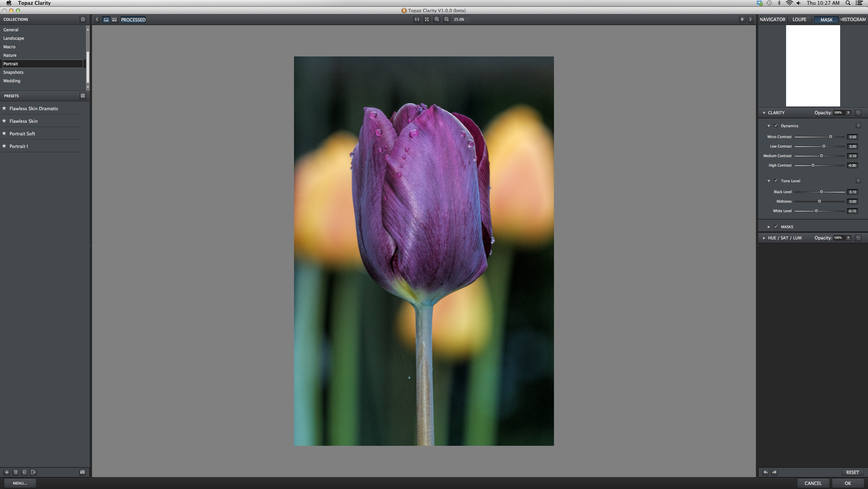Uncheck the Dynamics checkbox
Image resolution: width=868 pixels, height=489 pixels.
[x=776, y=126]
